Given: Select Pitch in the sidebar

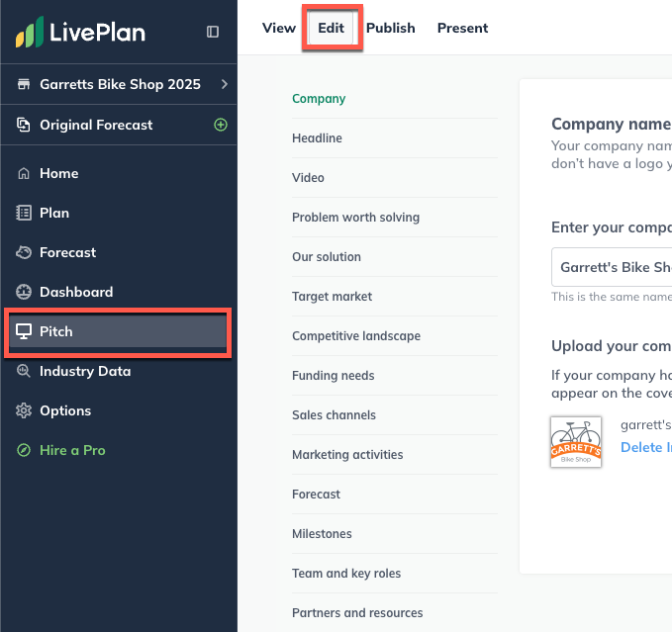Looking at the screenshot, I should point(118,332).
